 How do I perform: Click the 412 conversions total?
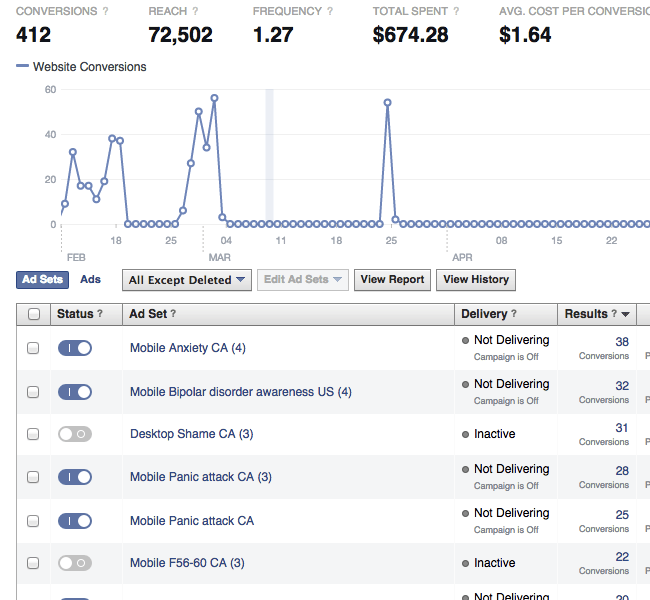pos(34,35)
